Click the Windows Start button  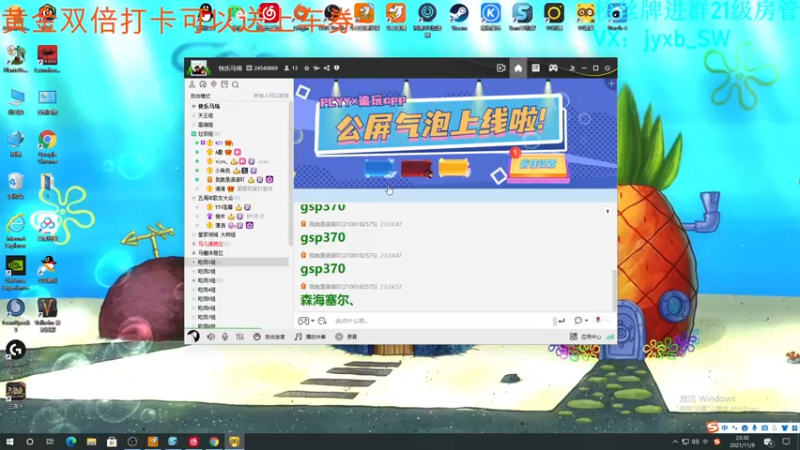coord(9,442)
